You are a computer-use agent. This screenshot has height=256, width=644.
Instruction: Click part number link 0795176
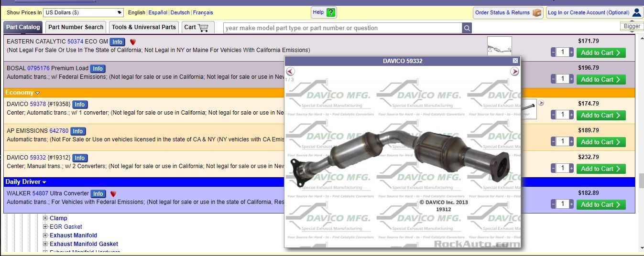(x=38, y=68)
